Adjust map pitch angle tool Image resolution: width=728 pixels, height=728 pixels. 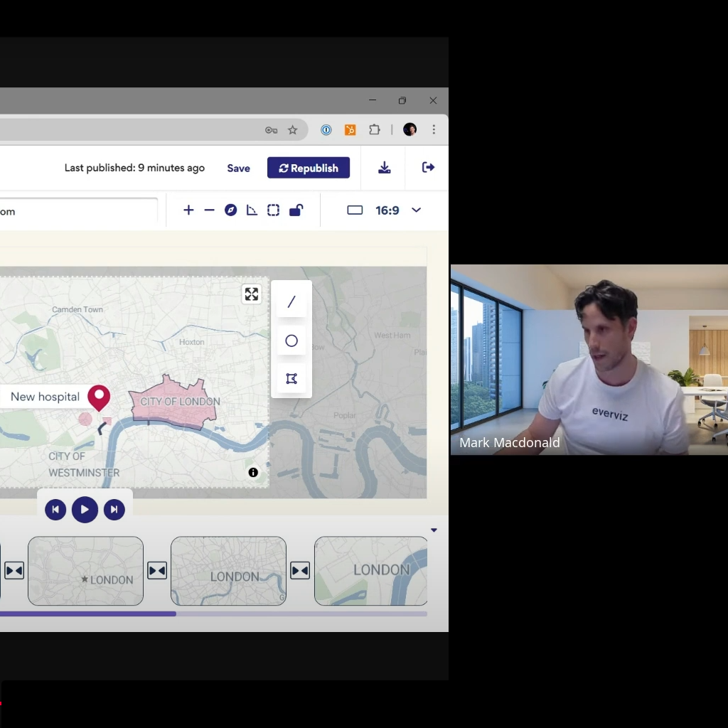tap(252, 210)
